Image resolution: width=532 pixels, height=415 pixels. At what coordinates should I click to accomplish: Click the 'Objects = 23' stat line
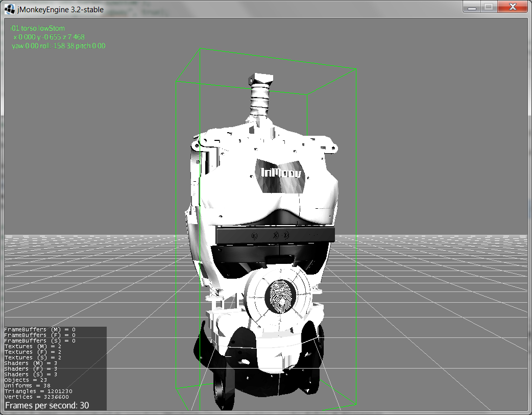[x=26, y=380]
